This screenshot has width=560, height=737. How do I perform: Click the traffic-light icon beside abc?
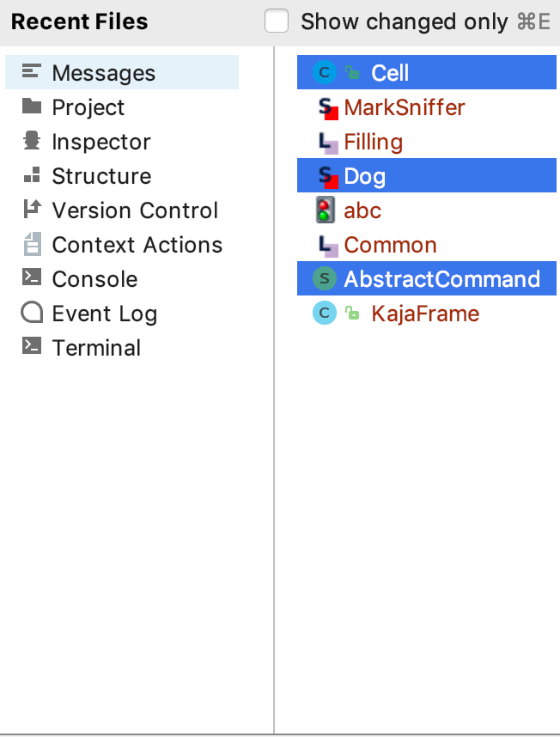point(324,210)
